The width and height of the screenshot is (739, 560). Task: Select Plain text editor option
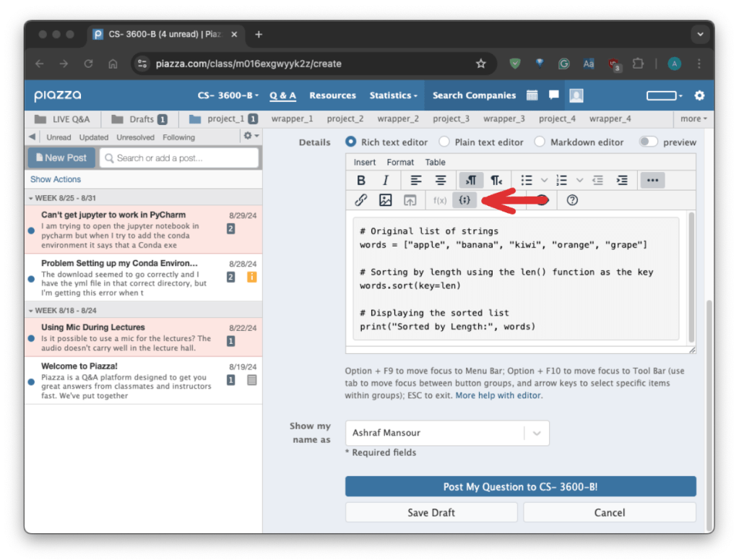444,142
